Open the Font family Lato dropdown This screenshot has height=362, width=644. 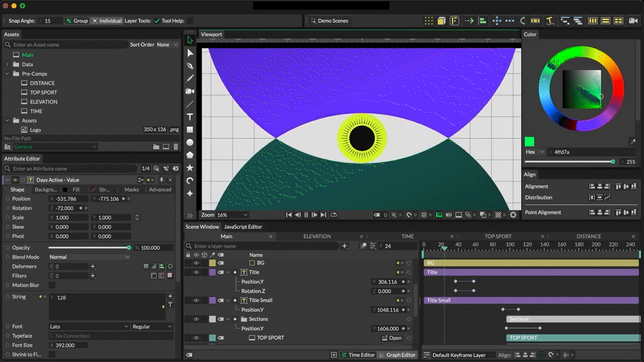coord(90,326)
